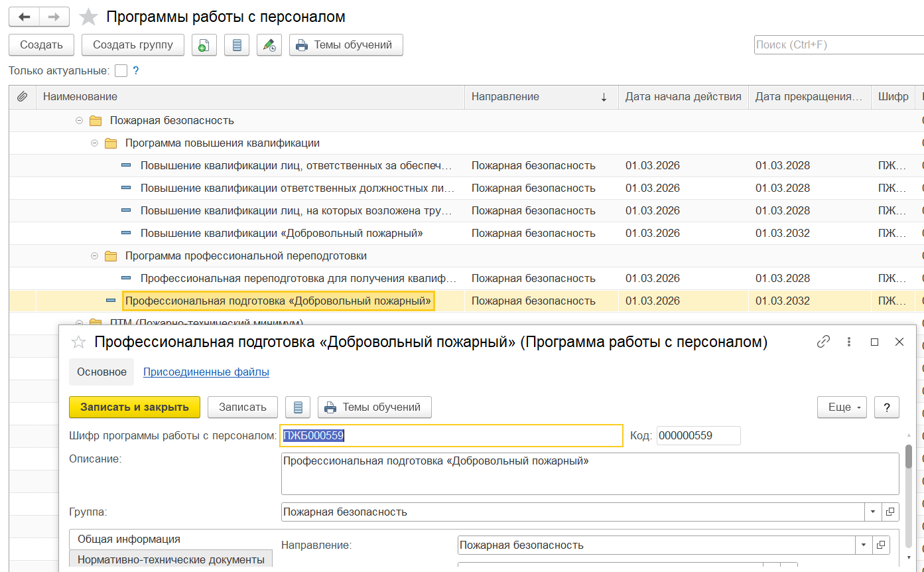
Task: Go back using the left arrow
Action: tap(25, 17)
